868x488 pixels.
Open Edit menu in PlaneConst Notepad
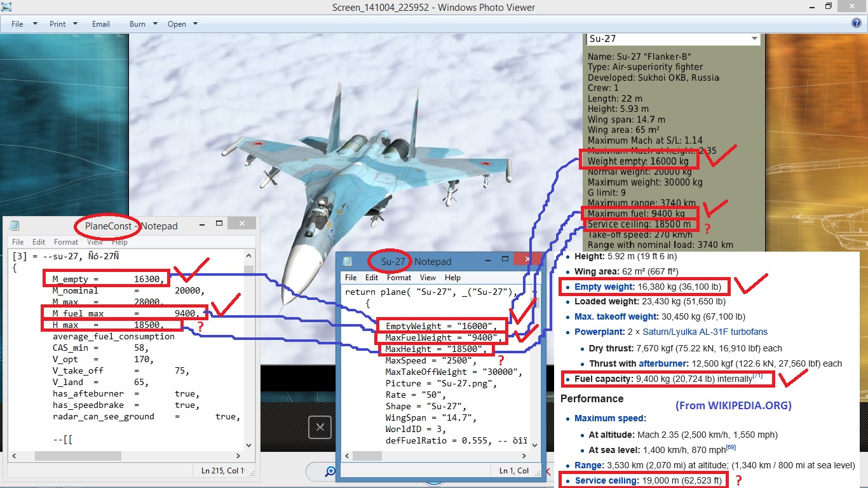39,241
